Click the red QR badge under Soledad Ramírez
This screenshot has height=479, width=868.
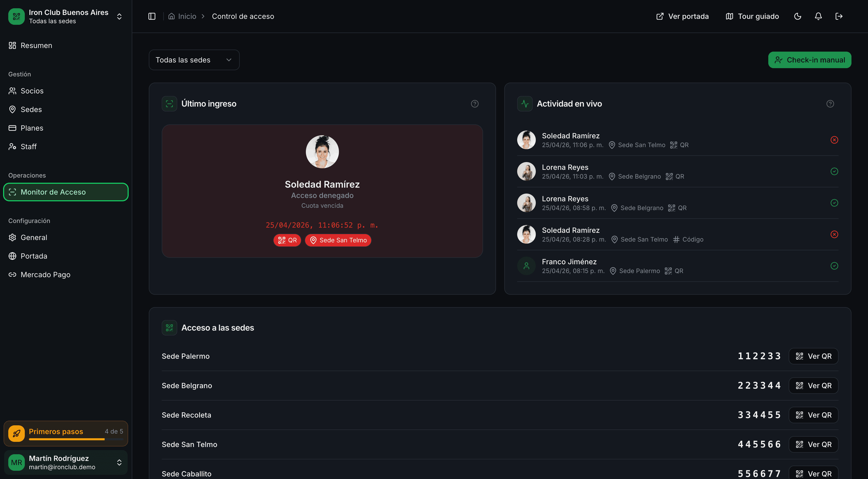[x=287, y=240]
